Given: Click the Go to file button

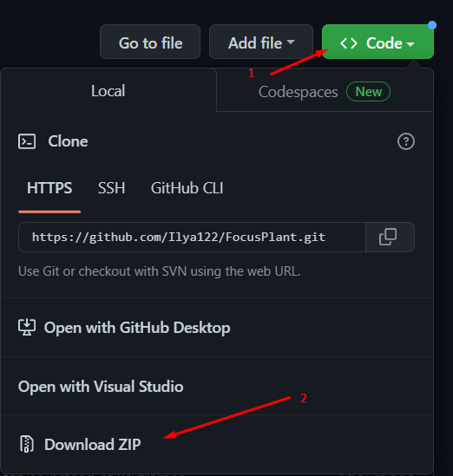Looking at the screenshot, I should [150, 42].
